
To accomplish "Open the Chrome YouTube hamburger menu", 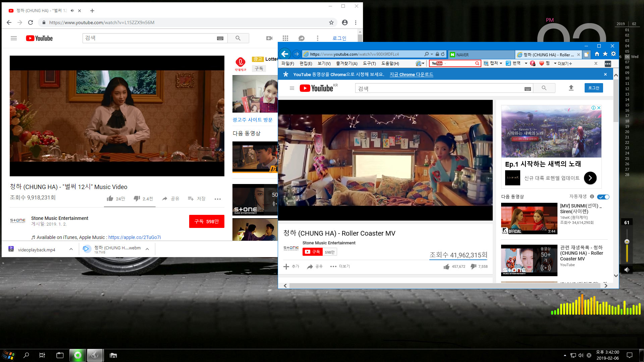I will pos(14,38).
